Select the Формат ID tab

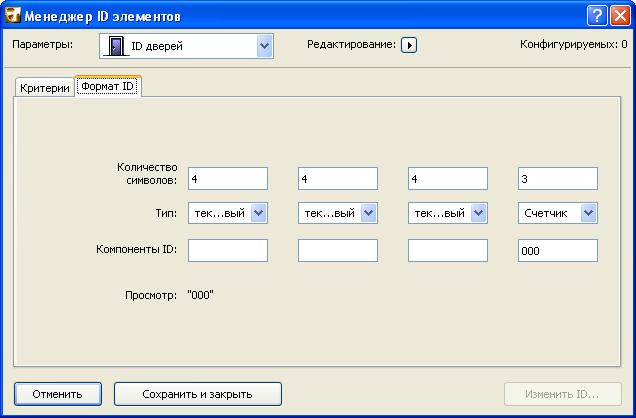tap(109, 87)
